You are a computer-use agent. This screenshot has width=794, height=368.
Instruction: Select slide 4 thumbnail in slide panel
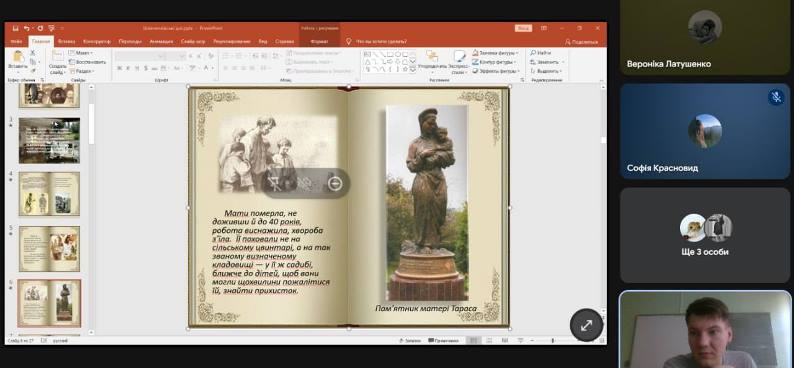click(x=50, y=194)
